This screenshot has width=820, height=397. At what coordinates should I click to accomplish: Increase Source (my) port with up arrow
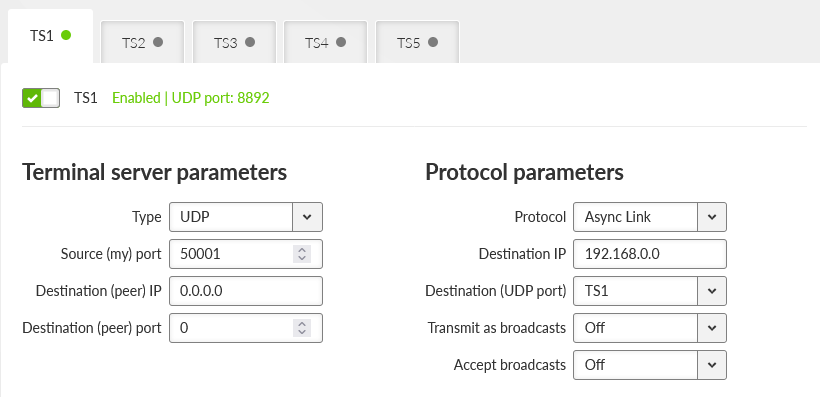pos(302,249)
